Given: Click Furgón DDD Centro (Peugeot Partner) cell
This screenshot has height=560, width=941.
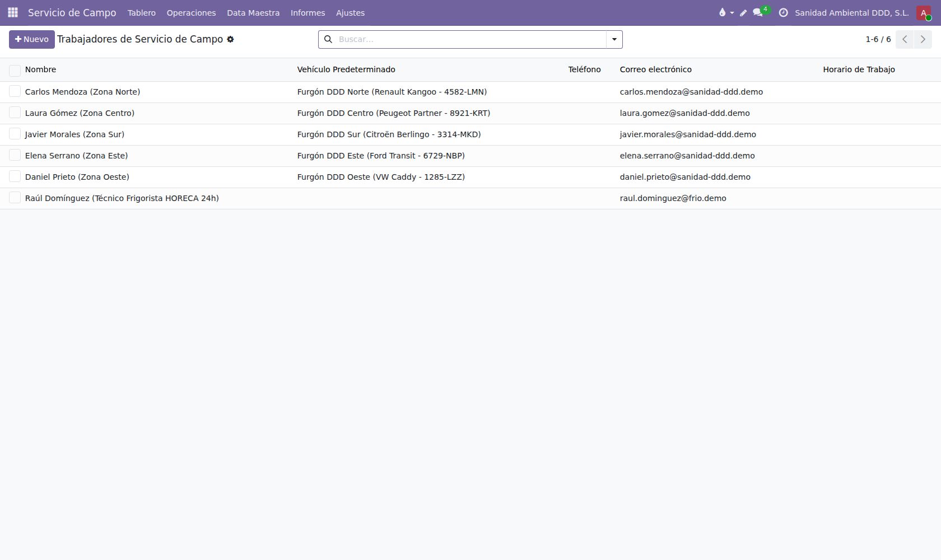Looking at the screenshot, I should [394, 113].
